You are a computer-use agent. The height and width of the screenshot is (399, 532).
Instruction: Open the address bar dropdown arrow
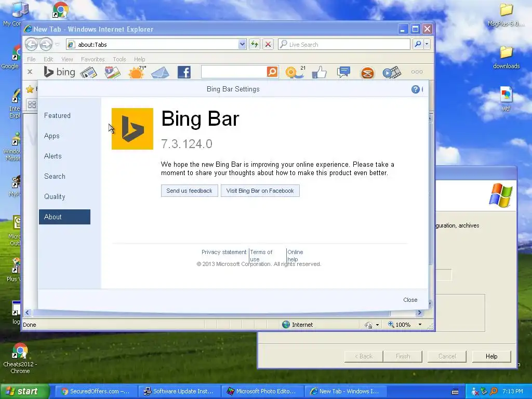242,44
